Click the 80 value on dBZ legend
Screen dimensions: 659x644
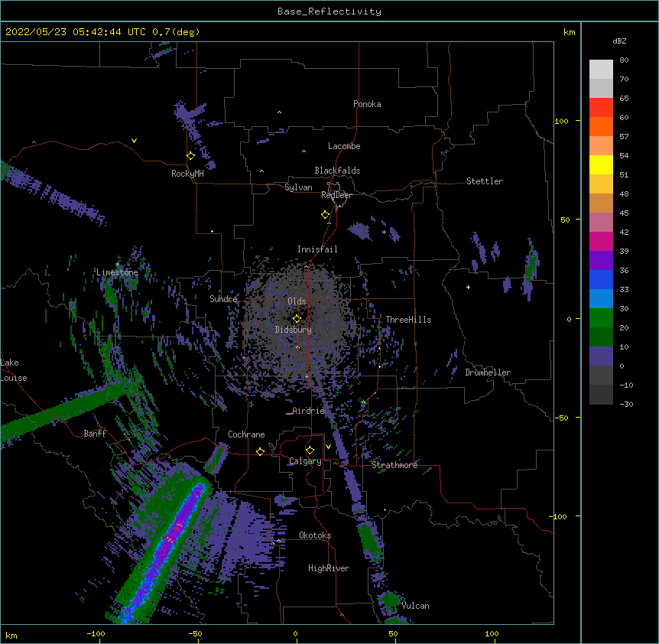[624, 60]
